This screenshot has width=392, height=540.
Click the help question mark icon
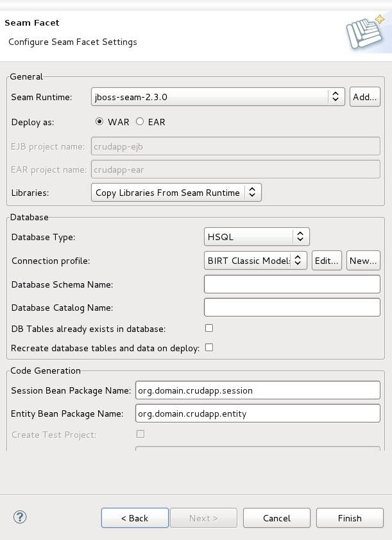[x=19, y=517]
